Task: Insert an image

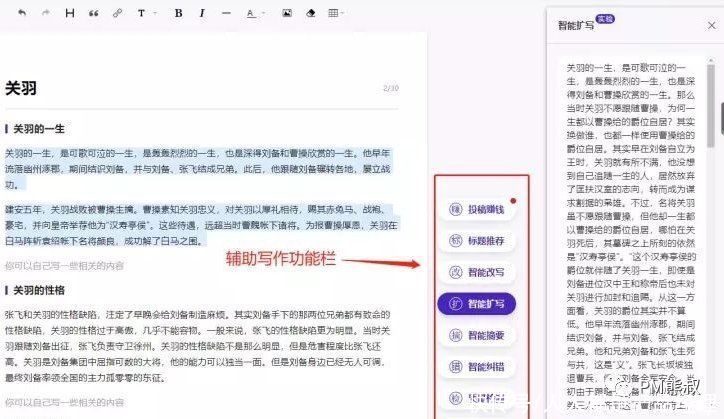Action: point(287,13)
